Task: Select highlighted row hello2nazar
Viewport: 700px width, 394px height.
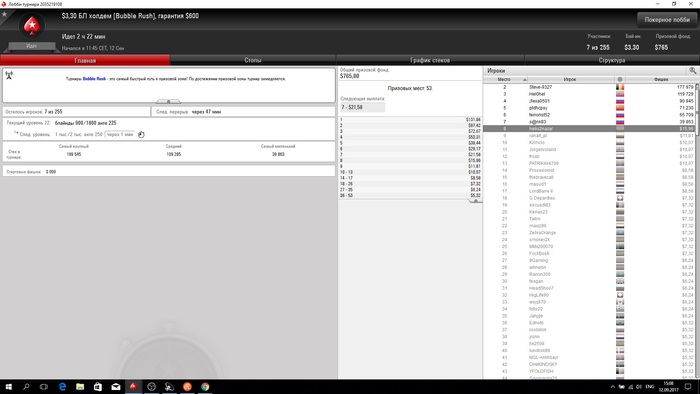Action: pos(589,129)
